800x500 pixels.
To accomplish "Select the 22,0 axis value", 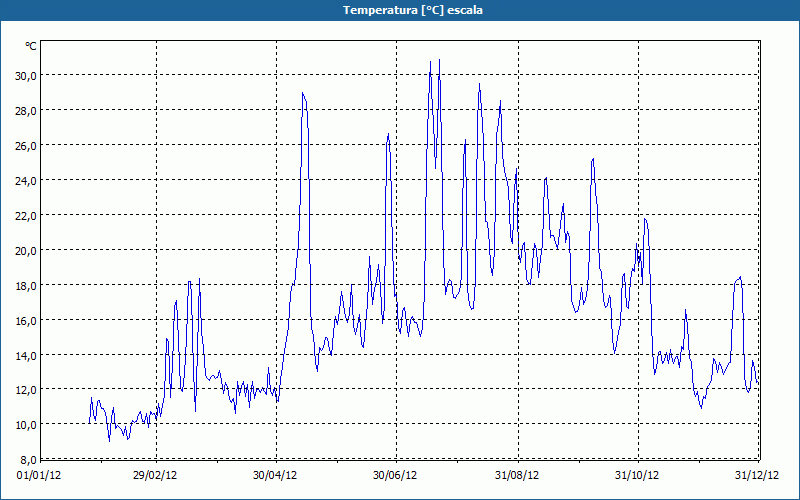I will pos(26,215).
